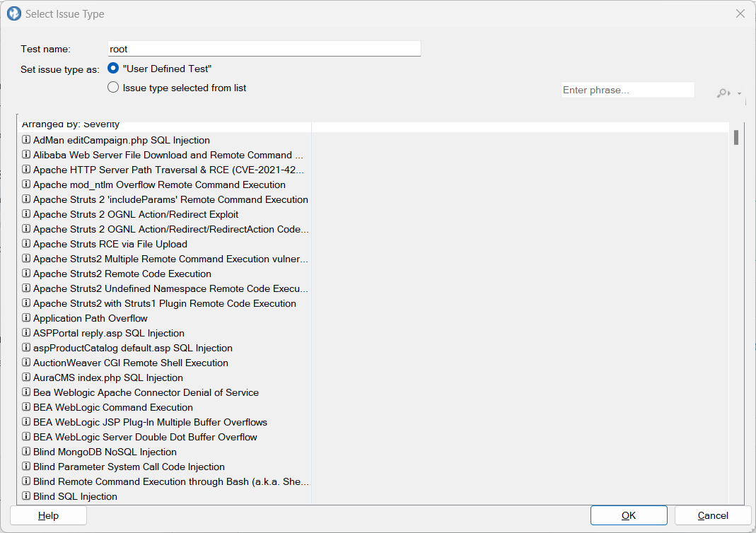
Task: Select the "Issue type selected from list" option
Action: [113, 87]
